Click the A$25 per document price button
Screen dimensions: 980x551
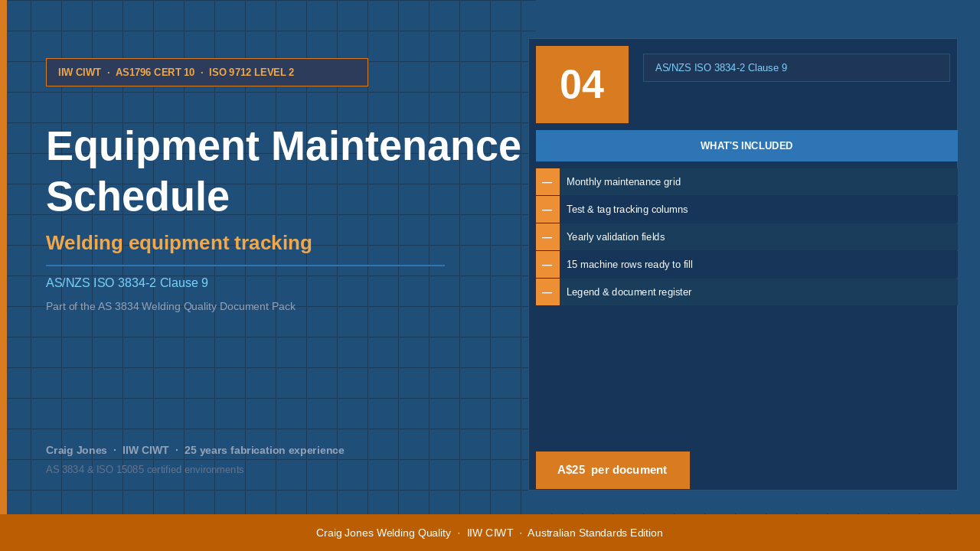point(612,470)
